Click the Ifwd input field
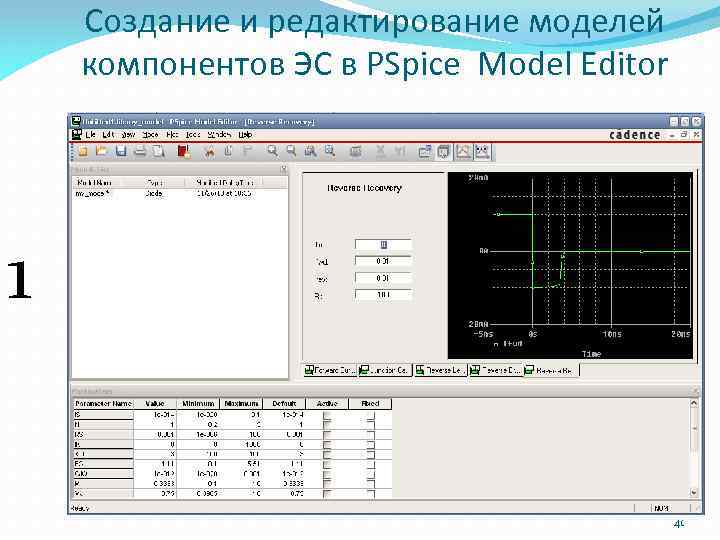This screenshot has height=540, width=720. coord(383,261)
